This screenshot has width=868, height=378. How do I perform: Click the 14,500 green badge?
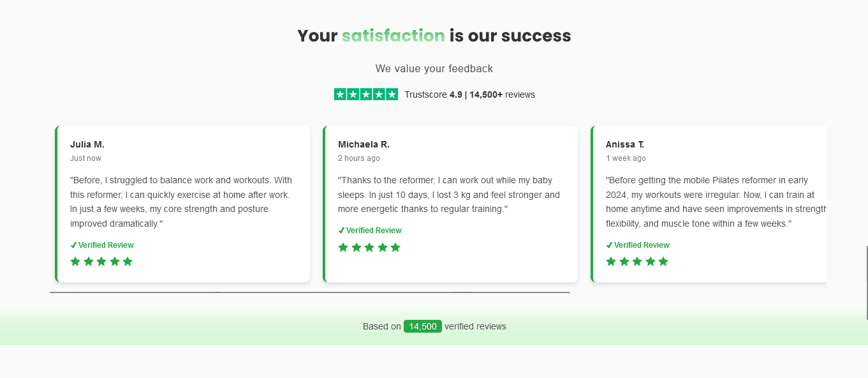pyautogui.click(x=422, y=326)
